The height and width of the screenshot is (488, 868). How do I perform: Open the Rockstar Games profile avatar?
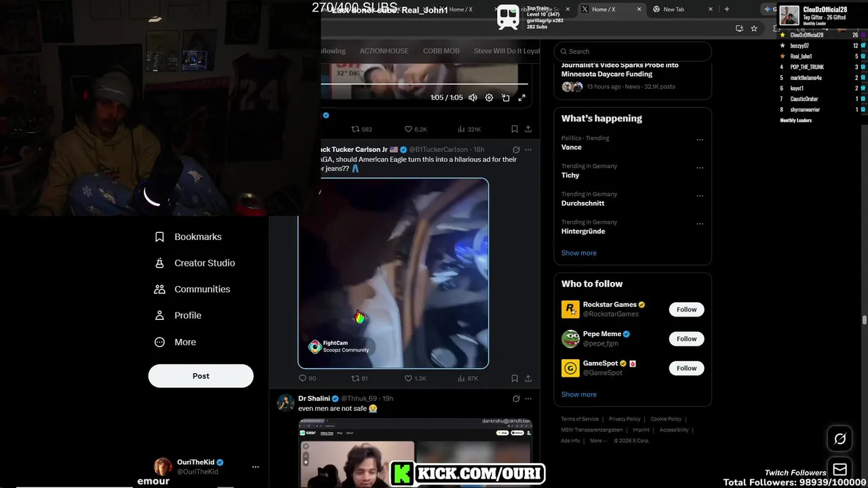(x=570, y=310)
